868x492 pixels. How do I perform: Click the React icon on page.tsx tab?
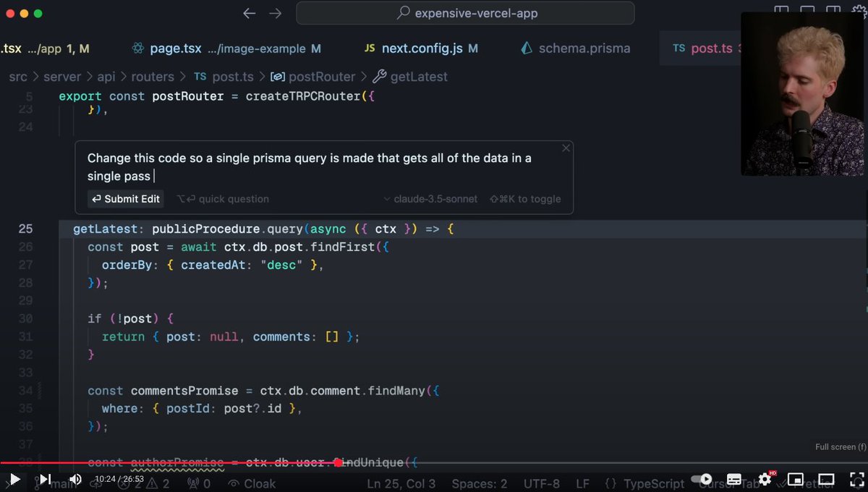138,48
